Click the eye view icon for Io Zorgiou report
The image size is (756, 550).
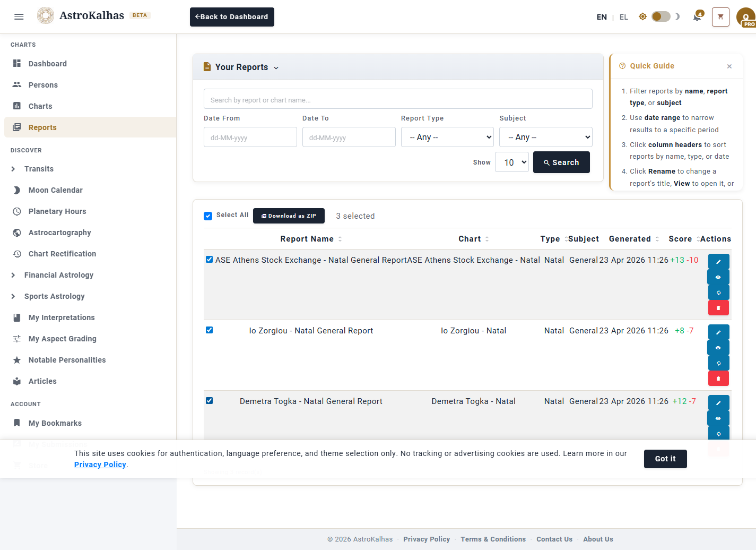(x=718, y=348)
